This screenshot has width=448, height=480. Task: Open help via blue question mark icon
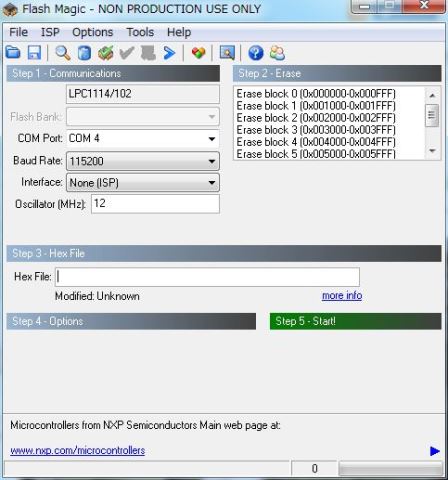tap(256, 53)
